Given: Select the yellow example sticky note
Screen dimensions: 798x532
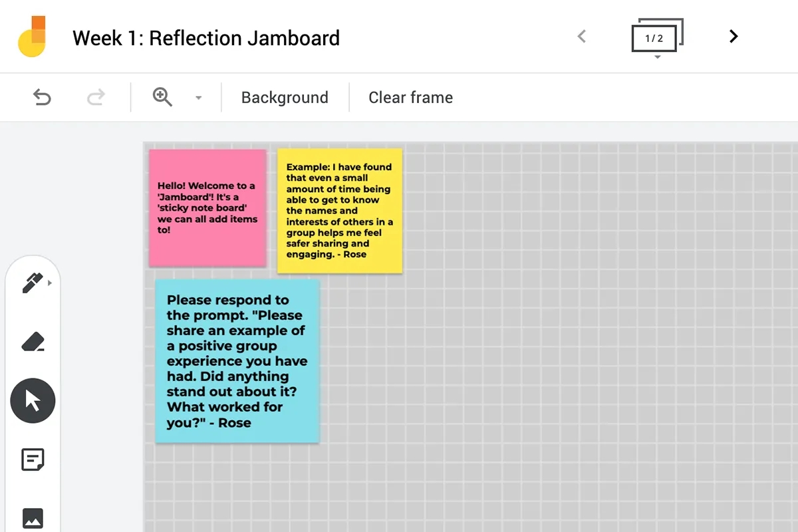Looking at the screenshot, I should tap(339, 211).
